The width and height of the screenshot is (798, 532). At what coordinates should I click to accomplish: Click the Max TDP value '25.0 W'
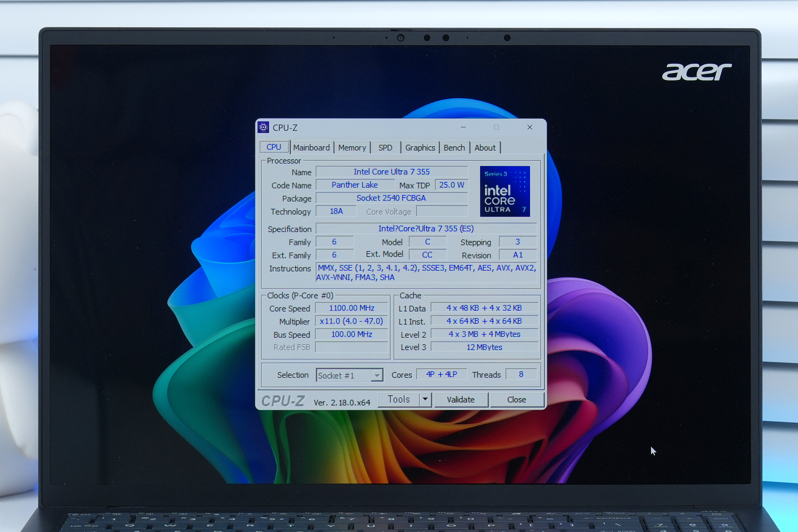coord(452,185)
